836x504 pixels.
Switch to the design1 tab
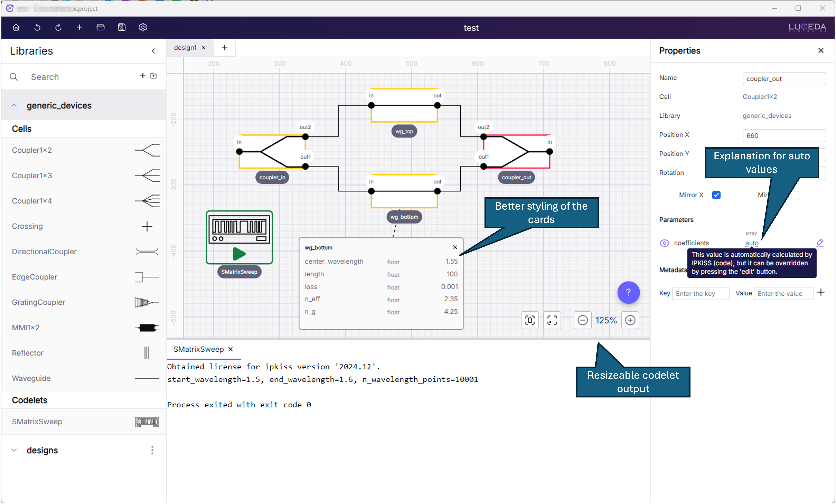[185, 48]
